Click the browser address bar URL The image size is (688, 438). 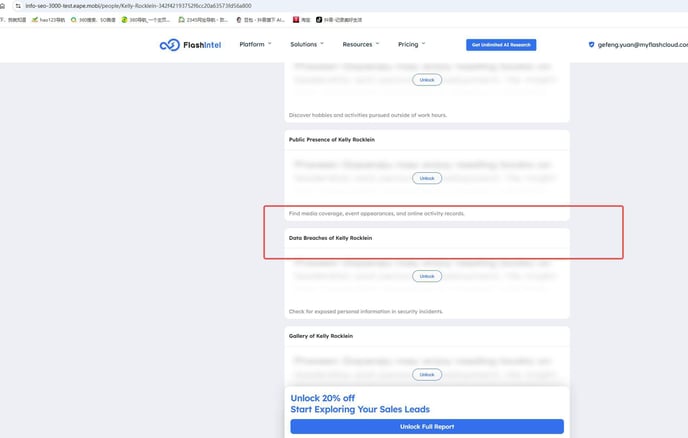pos(138,6)
